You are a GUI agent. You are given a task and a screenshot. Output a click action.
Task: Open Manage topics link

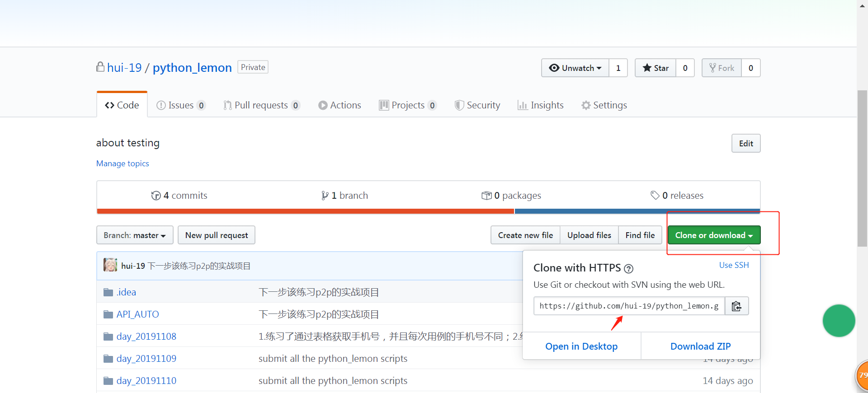click(x=123, y=164)
